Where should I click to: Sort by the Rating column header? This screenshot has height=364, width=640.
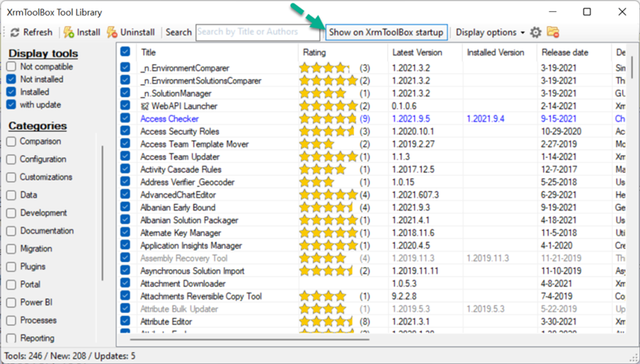pyautogui.click(x=343, y=52)
